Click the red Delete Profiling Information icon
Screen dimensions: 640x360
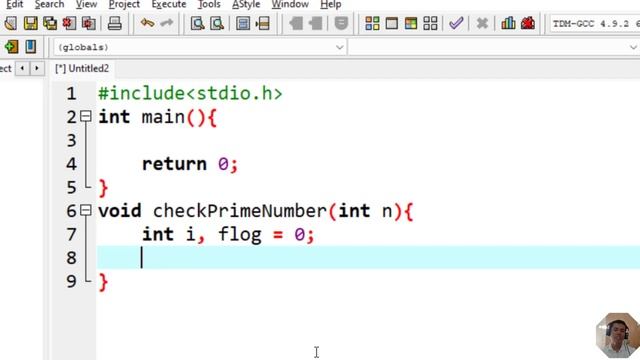tap(528, 23)
